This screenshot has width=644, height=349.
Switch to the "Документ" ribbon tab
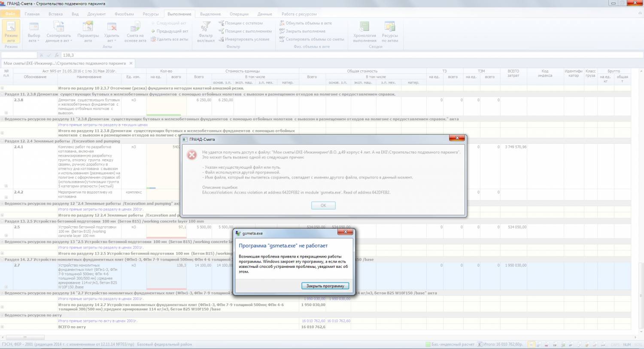pos(97,14)
